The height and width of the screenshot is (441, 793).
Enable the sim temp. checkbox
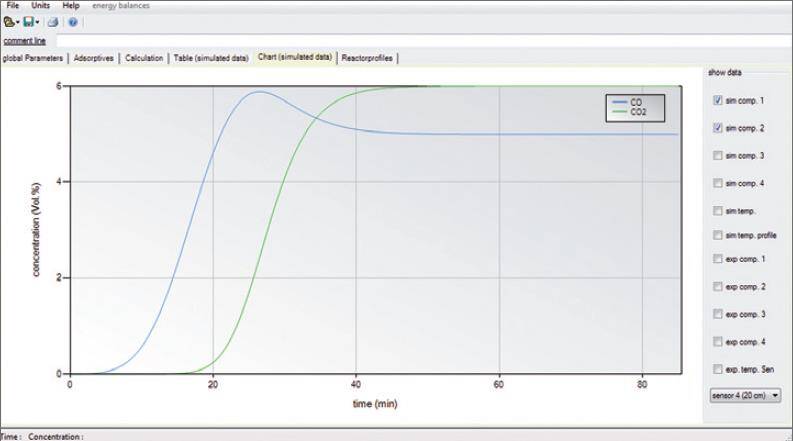pyautogui.click(x=718, y=210)
